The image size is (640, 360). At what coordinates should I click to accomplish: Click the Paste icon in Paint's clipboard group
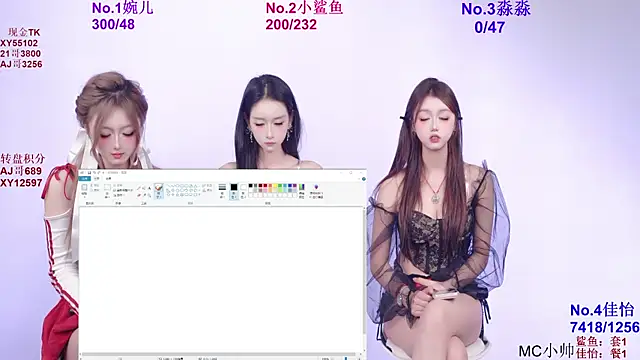point(84,187)
